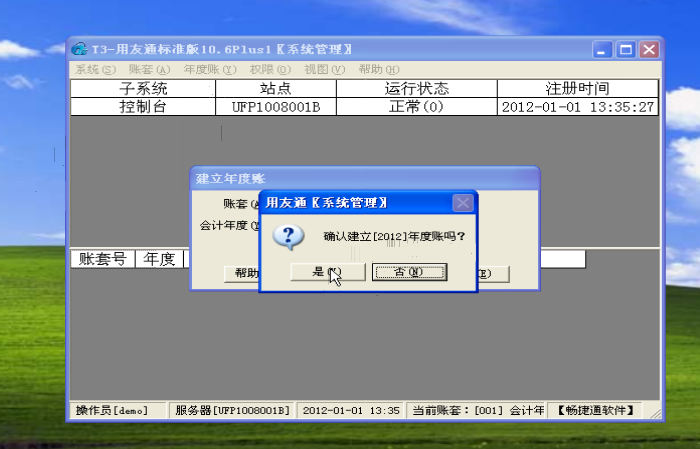Viewport: 700px width, 449px height.
Task: Select the 控制台 subsystem row
Action: [x=143, y=107]
